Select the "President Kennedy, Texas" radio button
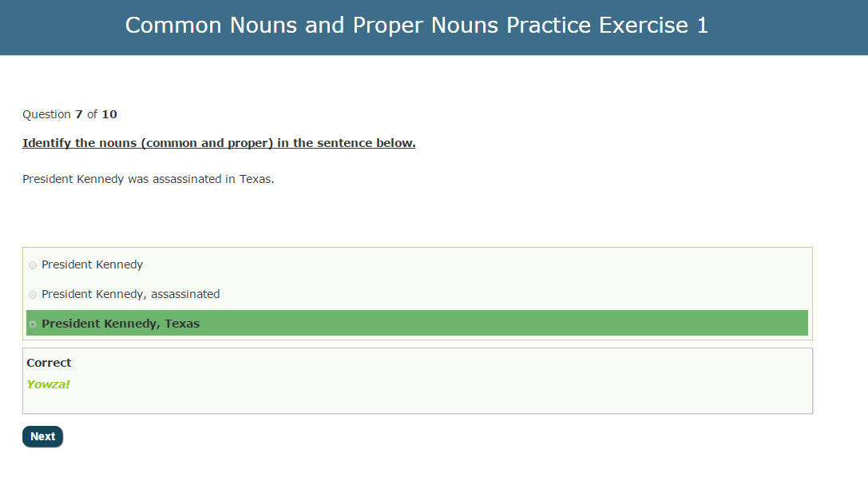Image resolution: width=868 pixels, height=497 pixels. coord(33,324)
